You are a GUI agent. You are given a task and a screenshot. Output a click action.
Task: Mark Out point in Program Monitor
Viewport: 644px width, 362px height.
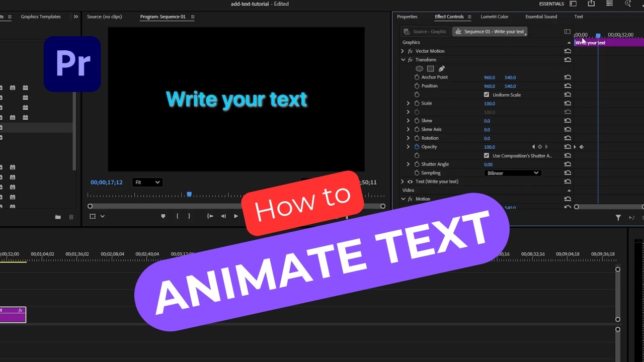coord(189,216)
